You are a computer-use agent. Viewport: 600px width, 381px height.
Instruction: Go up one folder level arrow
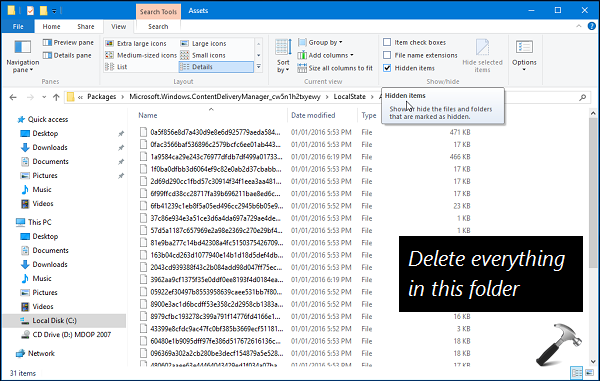coord(56,97)
